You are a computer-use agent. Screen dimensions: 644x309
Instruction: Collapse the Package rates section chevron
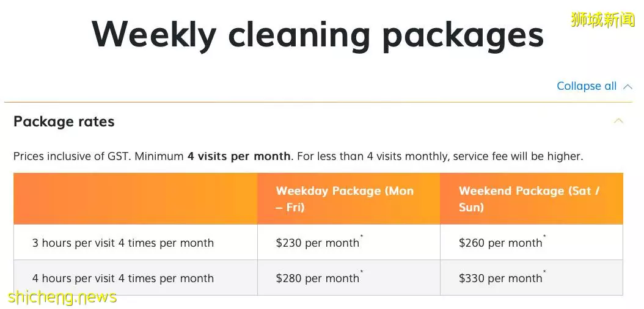click(618, 121)
